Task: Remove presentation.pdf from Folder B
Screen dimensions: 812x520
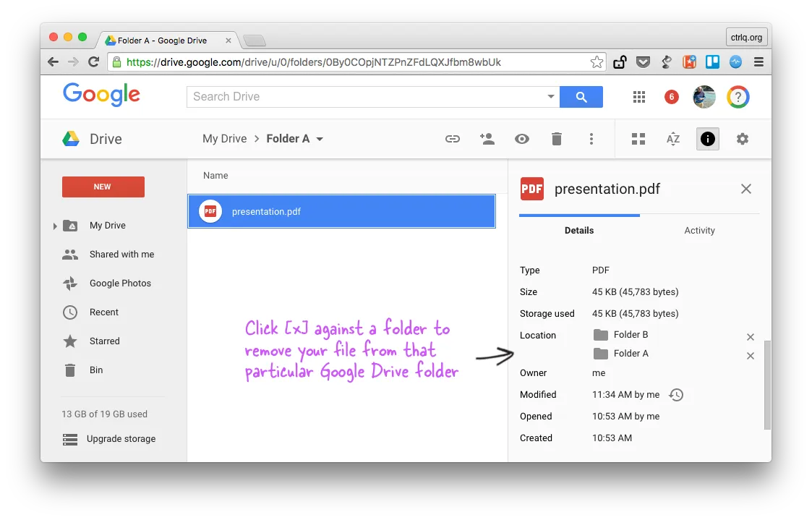Action: 751,336
